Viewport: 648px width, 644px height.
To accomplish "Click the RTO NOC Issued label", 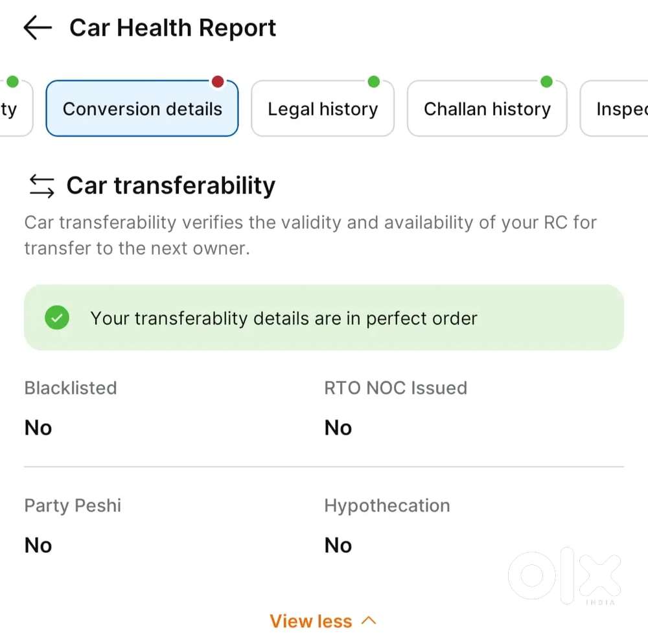I will (x=395, y=388).
